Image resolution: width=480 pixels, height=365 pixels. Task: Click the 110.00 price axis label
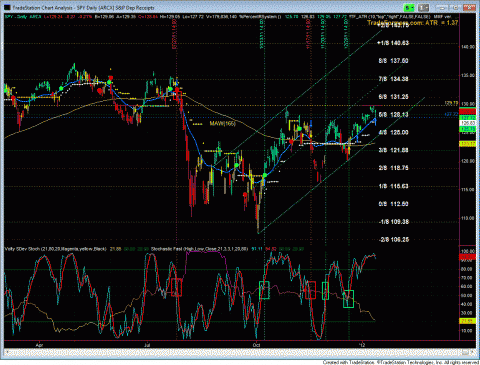point(468,218)
